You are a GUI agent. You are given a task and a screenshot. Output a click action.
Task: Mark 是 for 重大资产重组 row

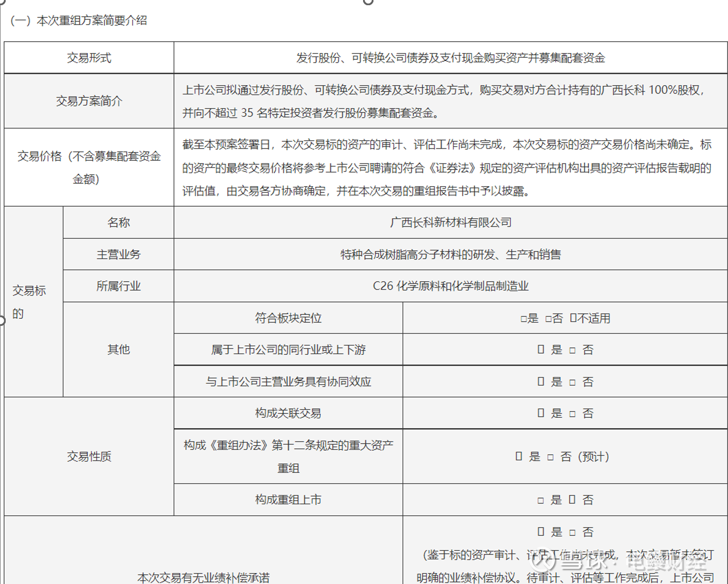(519, 456)
